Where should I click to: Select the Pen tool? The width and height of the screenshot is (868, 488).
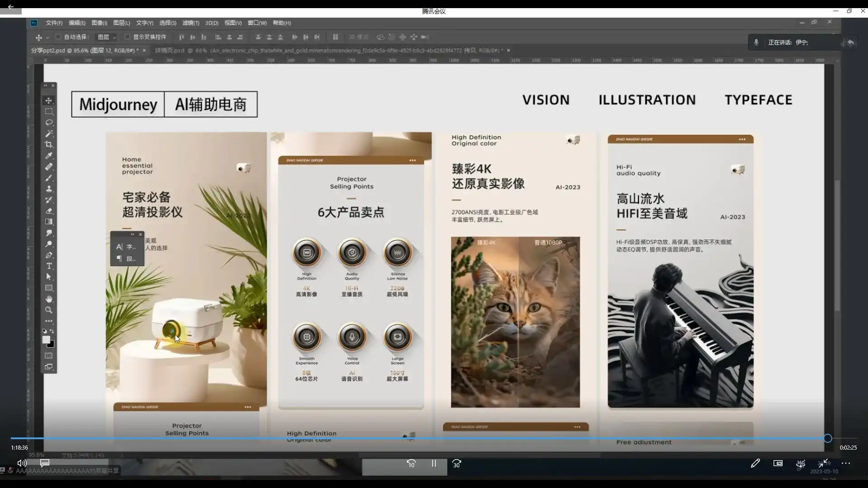[49, 255]
